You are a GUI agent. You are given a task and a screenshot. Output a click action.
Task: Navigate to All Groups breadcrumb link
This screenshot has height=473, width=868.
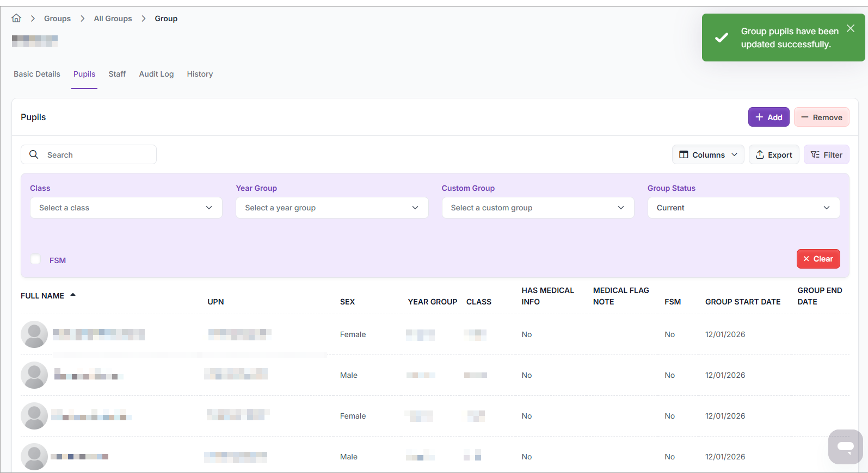tap(113, 18)
